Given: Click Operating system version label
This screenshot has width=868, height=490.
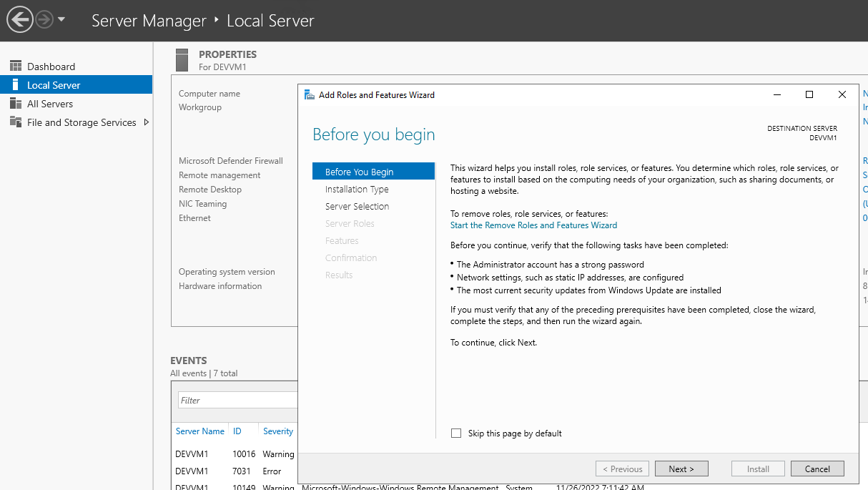Looking at the screenshot, I should [x=227, y=272].
